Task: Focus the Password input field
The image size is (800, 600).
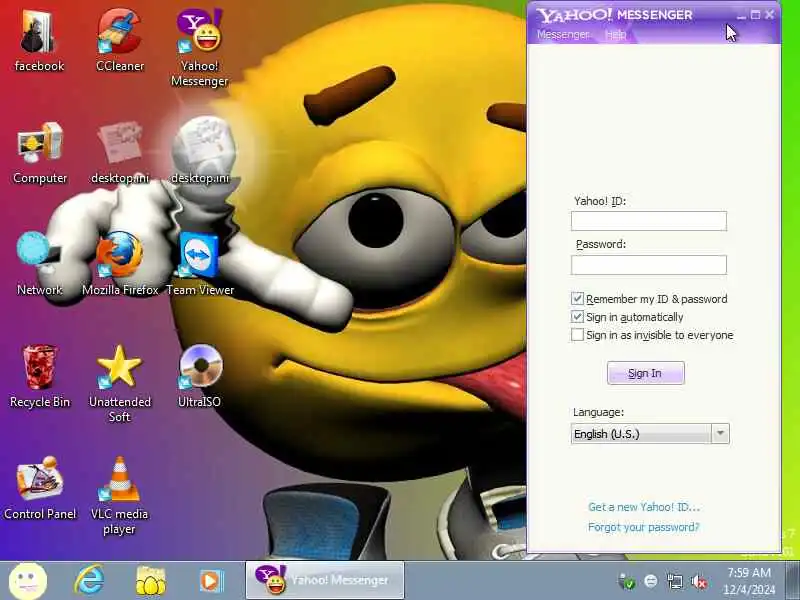Action: point(648,265)
